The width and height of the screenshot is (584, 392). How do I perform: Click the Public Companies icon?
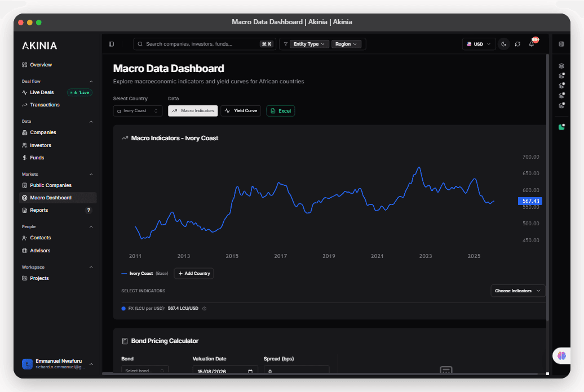click(x=25, y=185)
